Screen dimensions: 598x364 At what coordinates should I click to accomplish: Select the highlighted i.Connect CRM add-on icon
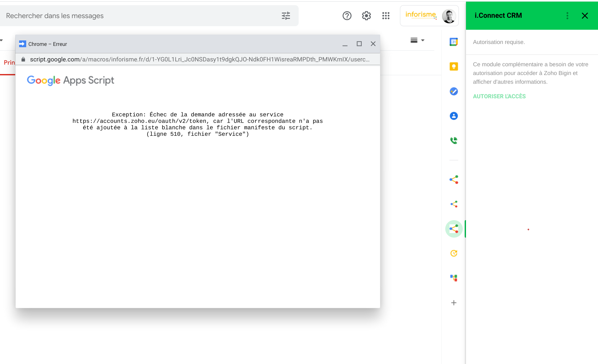[x=454, y=229]
